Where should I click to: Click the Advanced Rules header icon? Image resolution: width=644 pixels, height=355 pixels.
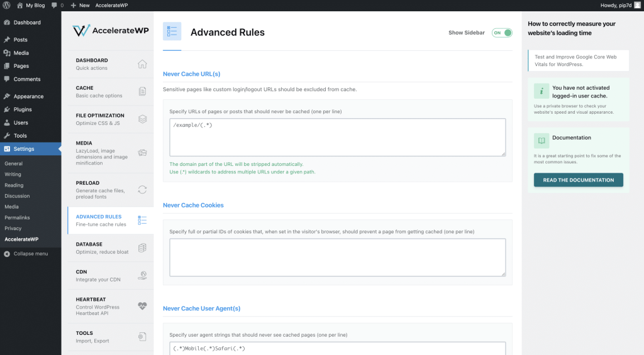point(172,31)
